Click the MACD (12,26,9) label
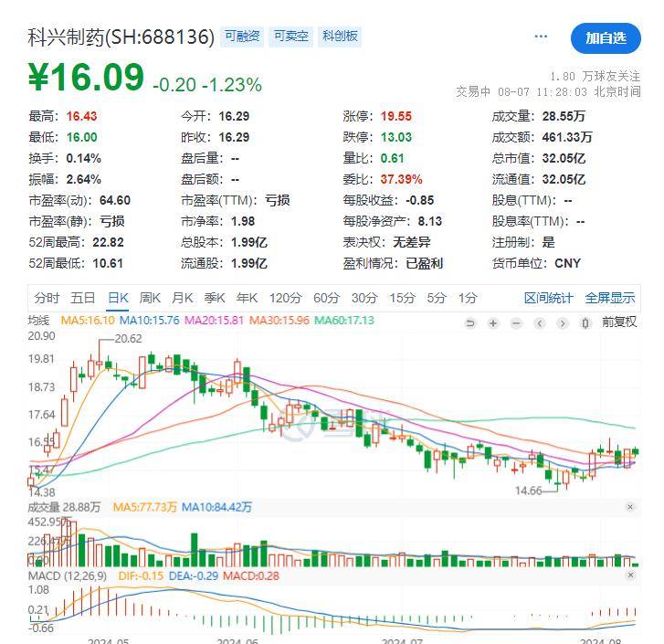The height and width of the screenshot is (644, 664). (68, 575)
